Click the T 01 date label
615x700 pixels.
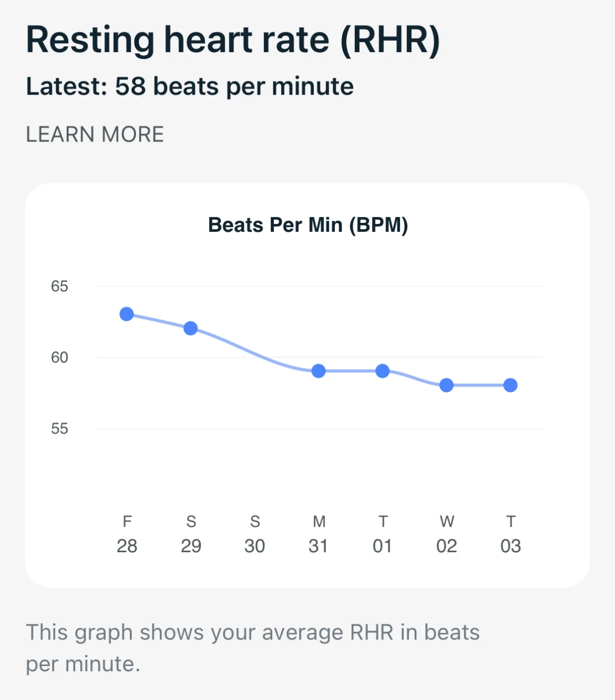click(x=383, y=534)
